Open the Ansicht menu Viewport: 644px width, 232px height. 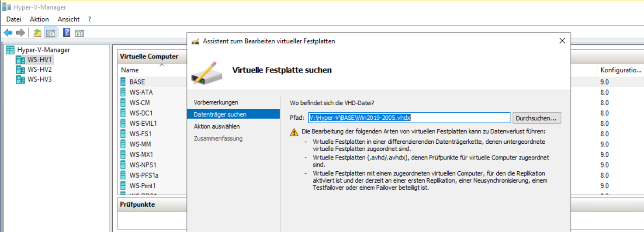point(69,19)
